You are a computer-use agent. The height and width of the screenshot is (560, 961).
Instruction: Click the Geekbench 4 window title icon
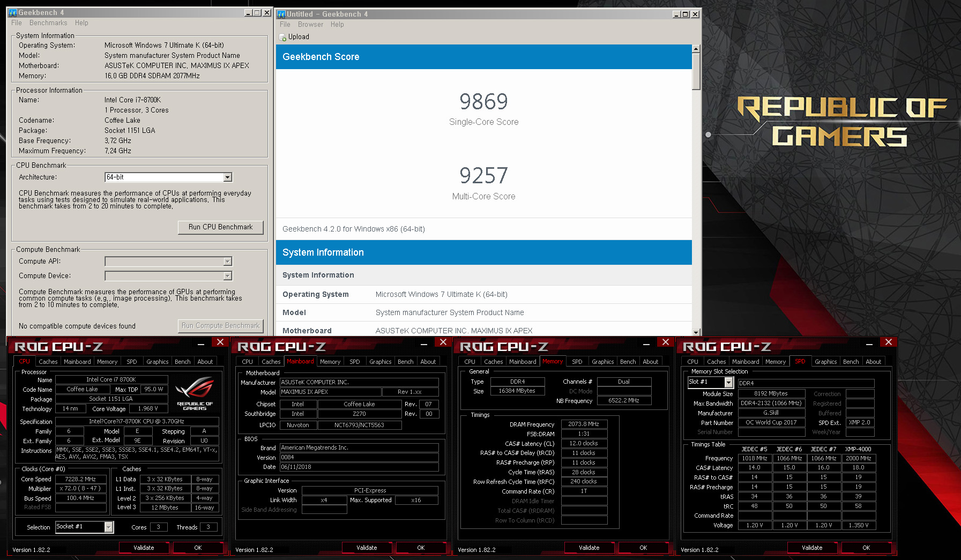tap(13, 13)
